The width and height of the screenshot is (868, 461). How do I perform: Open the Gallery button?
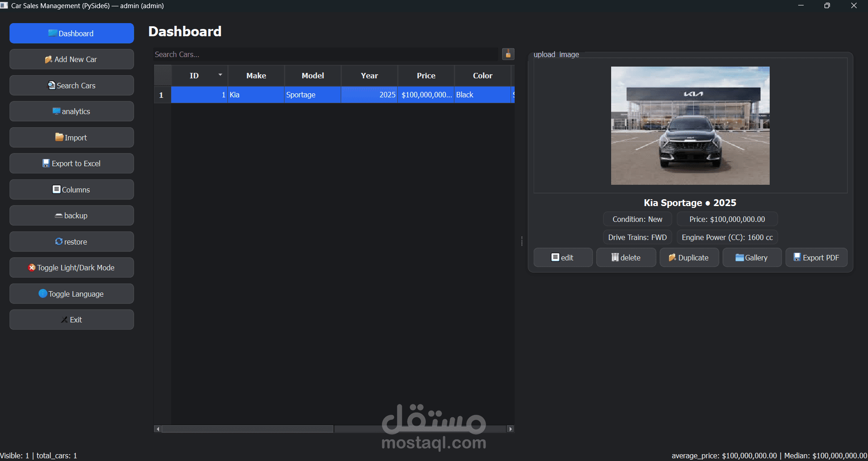point(752,257)
